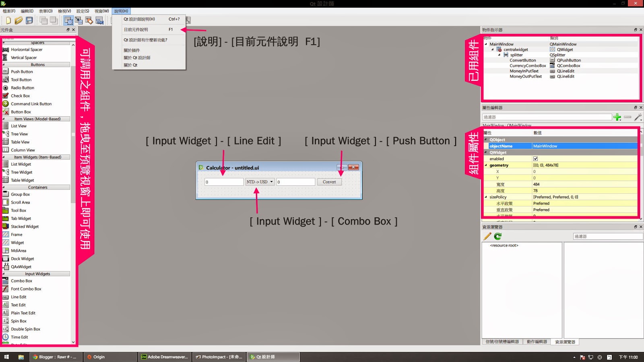Screen dimensions: 644x362
Task: Collapse the Containers category in widget box
Action: point(36,187)
